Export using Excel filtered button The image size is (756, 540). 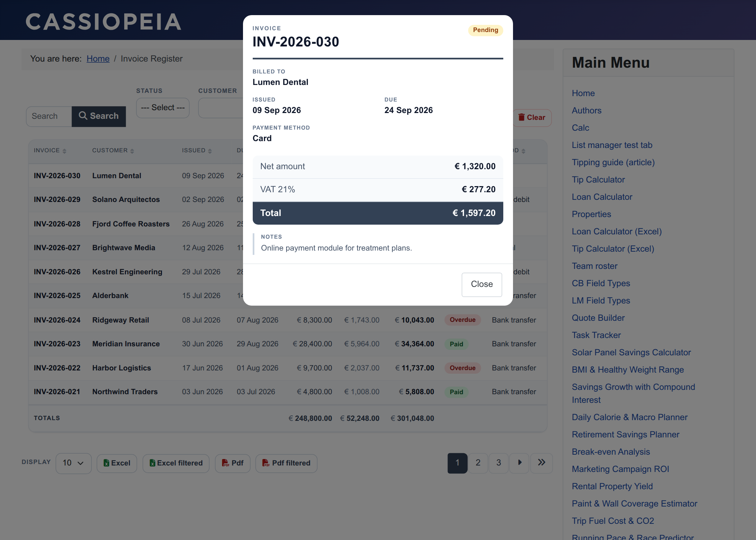click(176, 463)
